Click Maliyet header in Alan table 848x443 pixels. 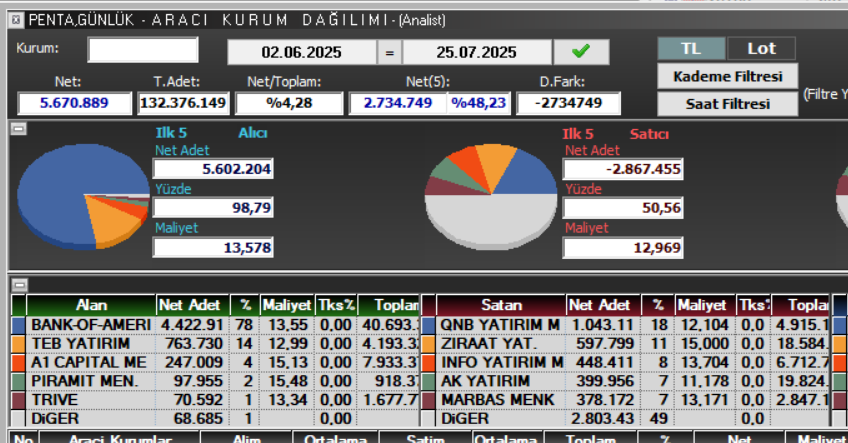(287, 305)
